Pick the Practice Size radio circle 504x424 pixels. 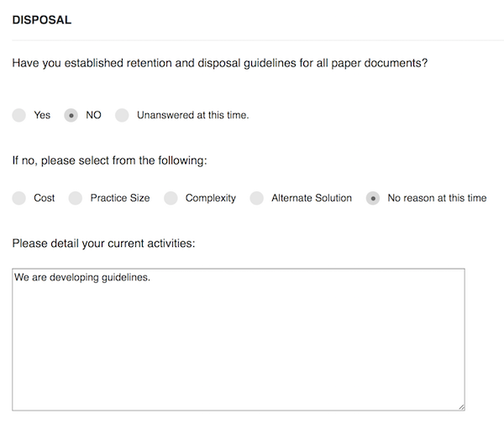click(76, 198)
